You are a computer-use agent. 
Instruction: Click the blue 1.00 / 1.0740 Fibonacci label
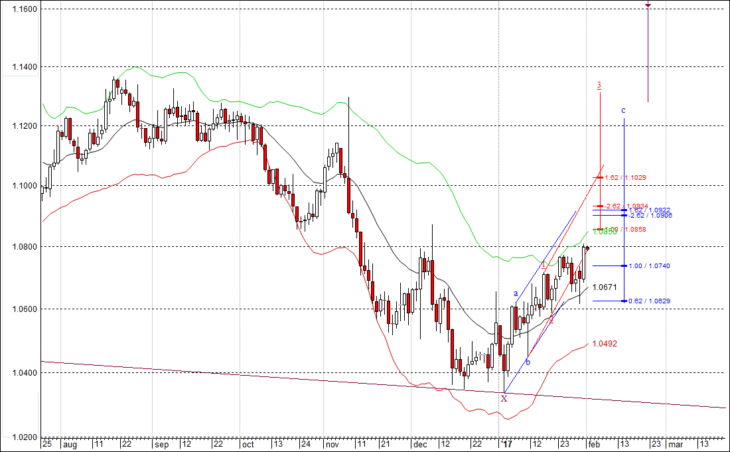pos(649,266)
